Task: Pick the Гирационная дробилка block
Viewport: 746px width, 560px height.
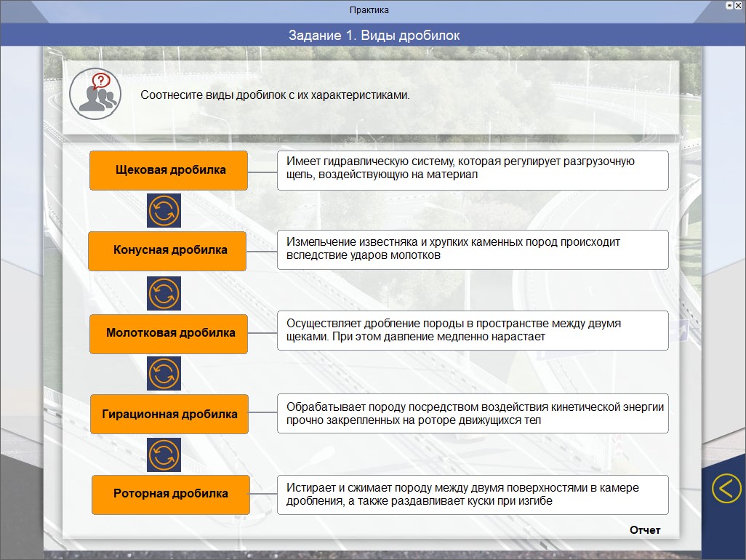Action: click(169, 415)
